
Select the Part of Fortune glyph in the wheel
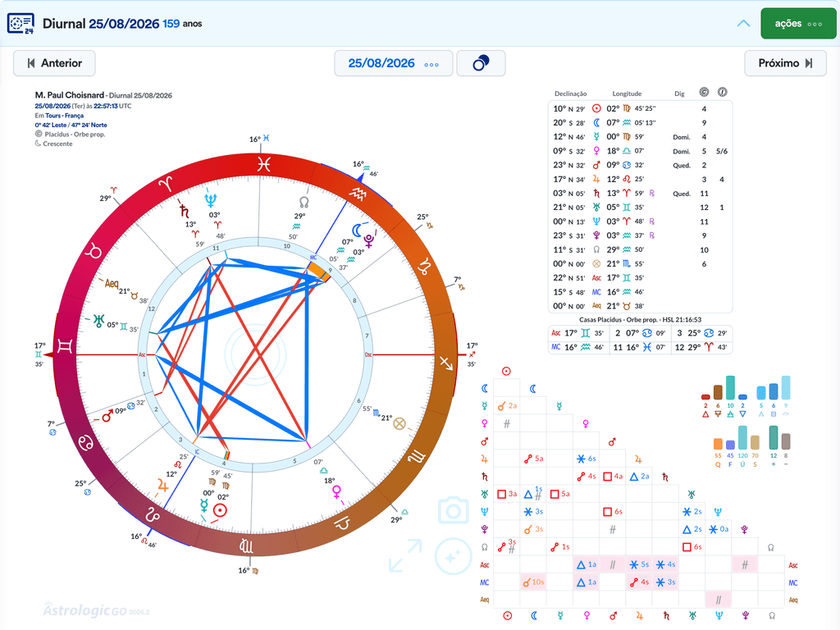tap(399, 424)
